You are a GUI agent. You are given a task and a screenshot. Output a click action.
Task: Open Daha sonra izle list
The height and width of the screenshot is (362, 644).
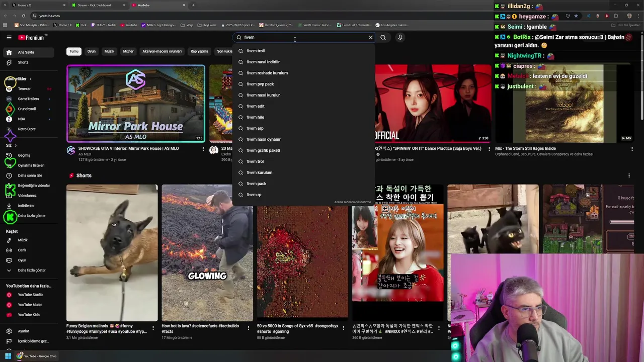point(29,175)
